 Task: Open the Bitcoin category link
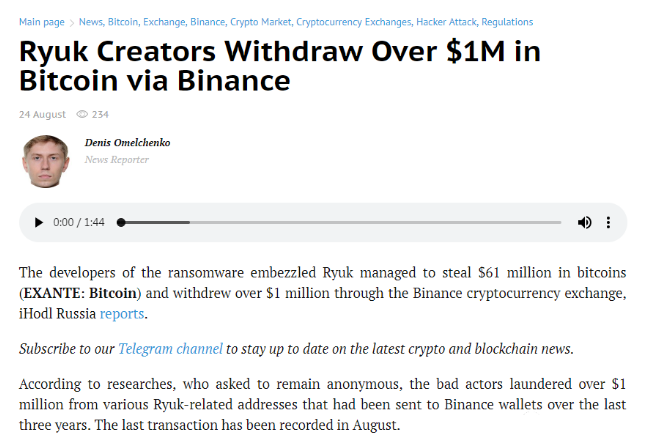(123, 22)
